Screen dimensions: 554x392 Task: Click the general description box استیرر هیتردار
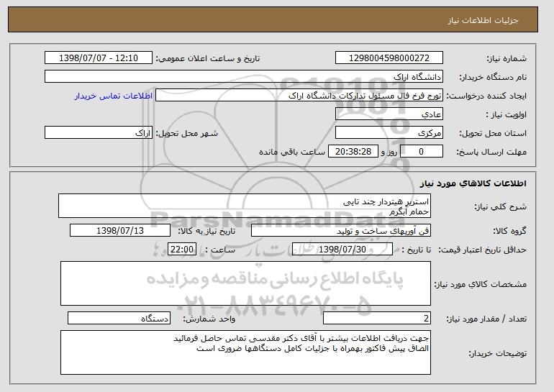coord(245,206)
